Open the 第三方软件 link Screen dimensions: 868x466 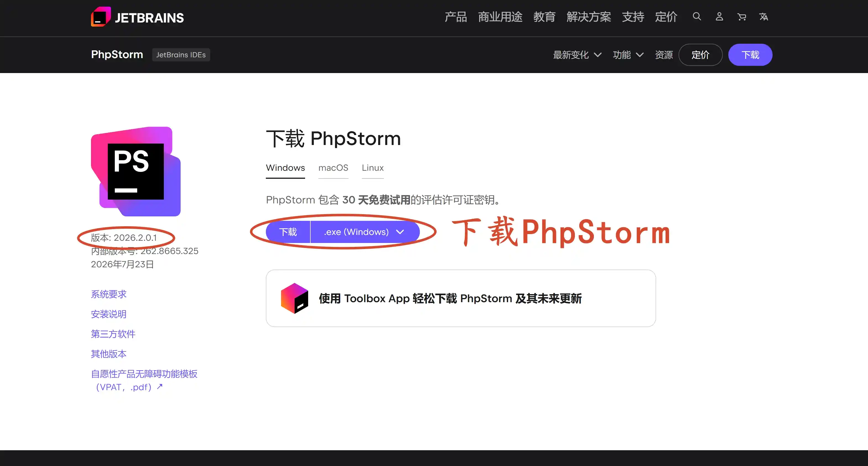point(113,334)
